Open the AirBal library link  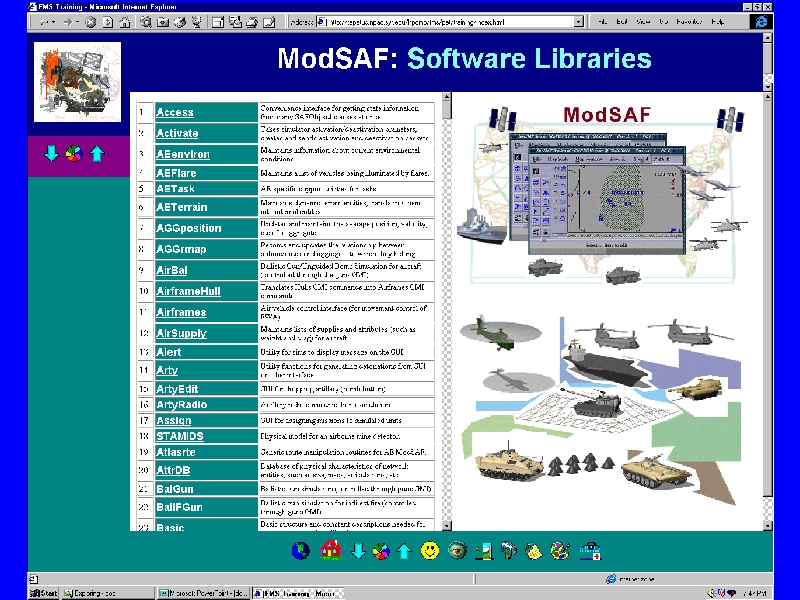tap(171, 270)
